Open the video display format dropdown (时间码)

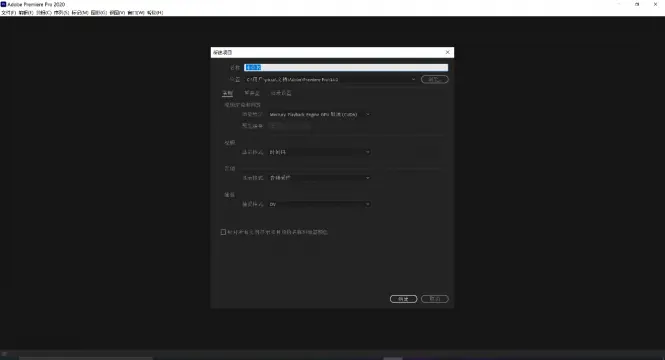319,152
